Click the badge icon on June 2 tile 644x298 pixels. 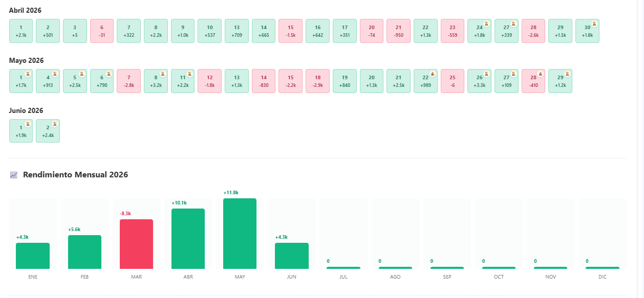coord(55,124)
